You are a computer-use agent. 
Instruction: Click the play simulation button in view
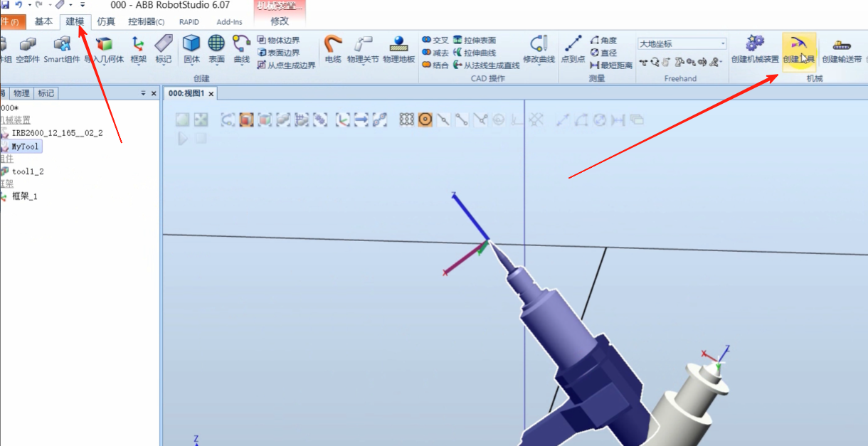pyautogui.click(x=183, y=139)
